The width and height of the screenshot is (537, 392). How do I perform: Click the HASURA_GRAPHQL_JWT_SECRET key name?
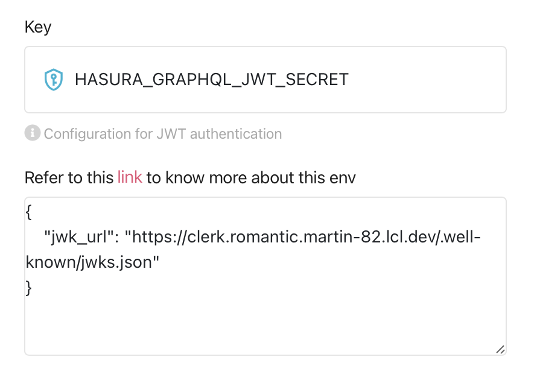click(x=212, y=80)
